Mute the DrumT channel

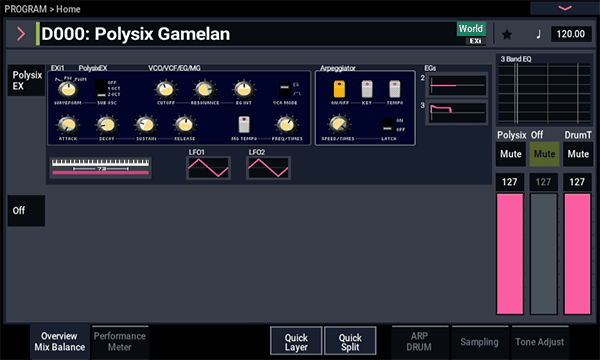[x=578, y=154]
